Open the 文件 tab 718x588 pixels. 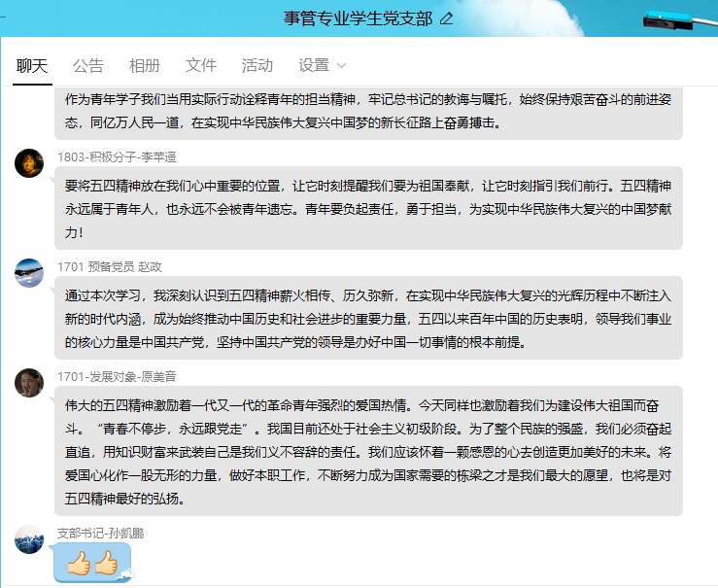tap(201, 65)
